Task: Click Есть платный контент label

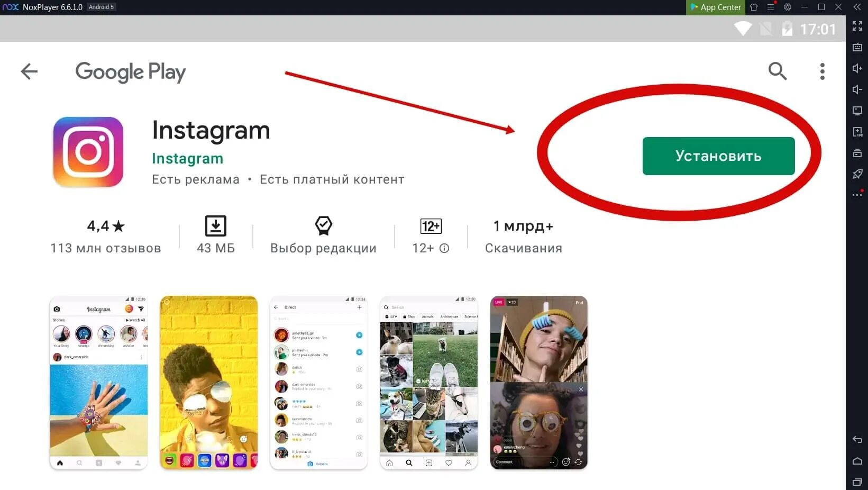Action: [x=332, y=179]
